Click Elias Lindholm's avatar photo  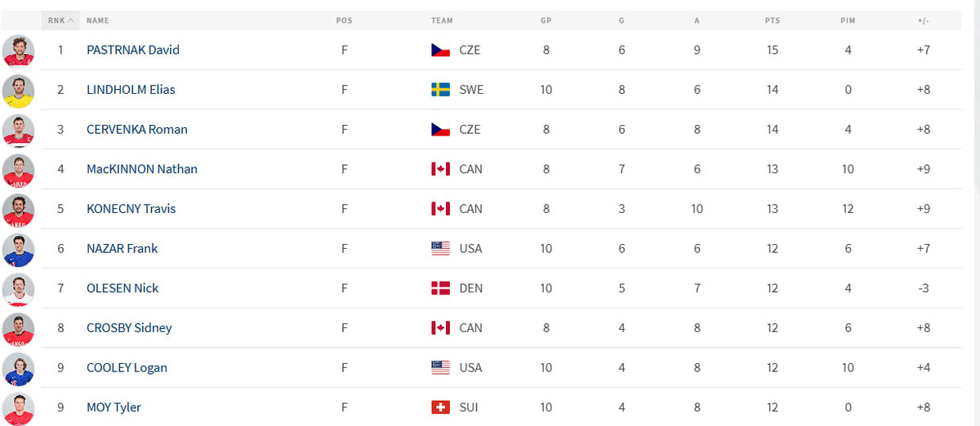pos(18,90)
